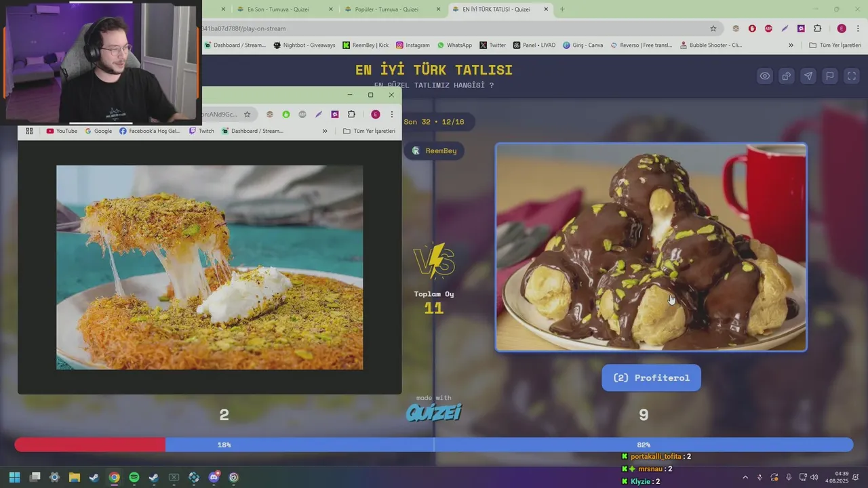Open the extensions puzzle icon in small window

coord(351,115)
